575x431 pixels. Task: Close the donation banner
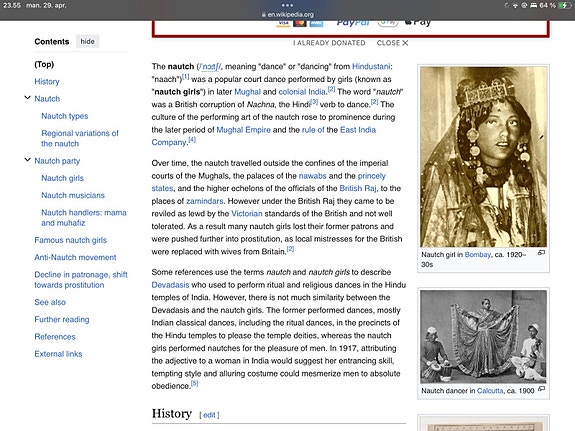coord(392,43)
